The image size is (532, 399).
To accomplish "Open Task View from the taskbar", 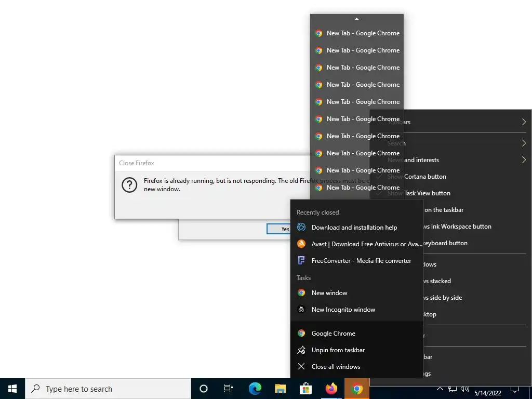I will (x=229, y=389).
